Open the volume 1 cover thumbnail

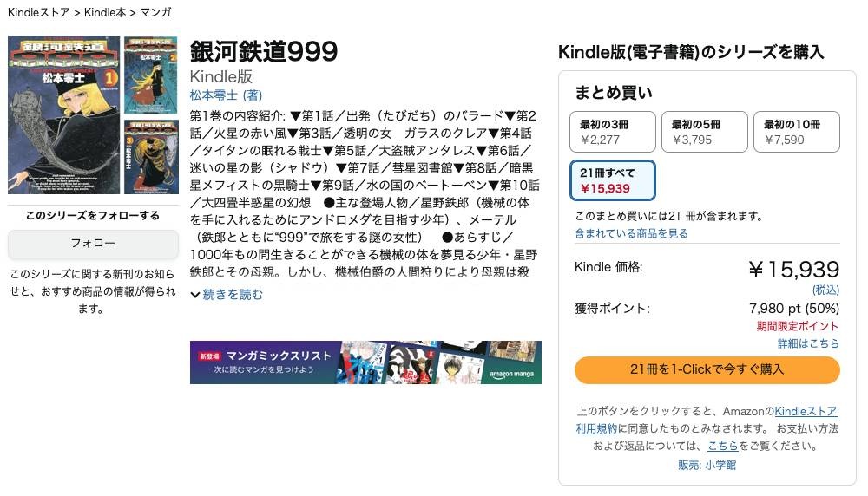point(63,115)
